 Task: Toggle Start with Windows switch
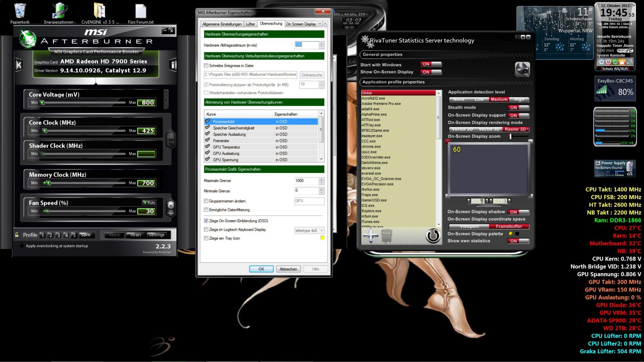[x=431, y=64]
